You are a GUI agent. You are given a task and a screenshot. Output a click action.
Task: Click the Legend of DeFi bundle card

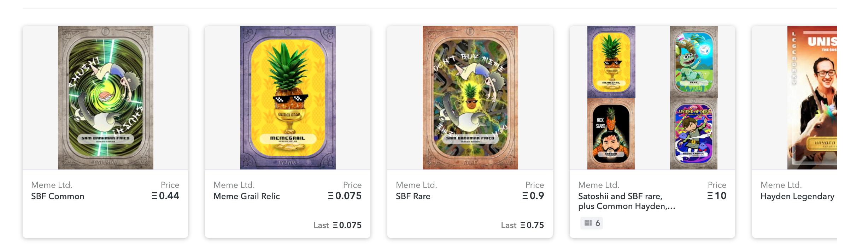(x=693, y=134)
